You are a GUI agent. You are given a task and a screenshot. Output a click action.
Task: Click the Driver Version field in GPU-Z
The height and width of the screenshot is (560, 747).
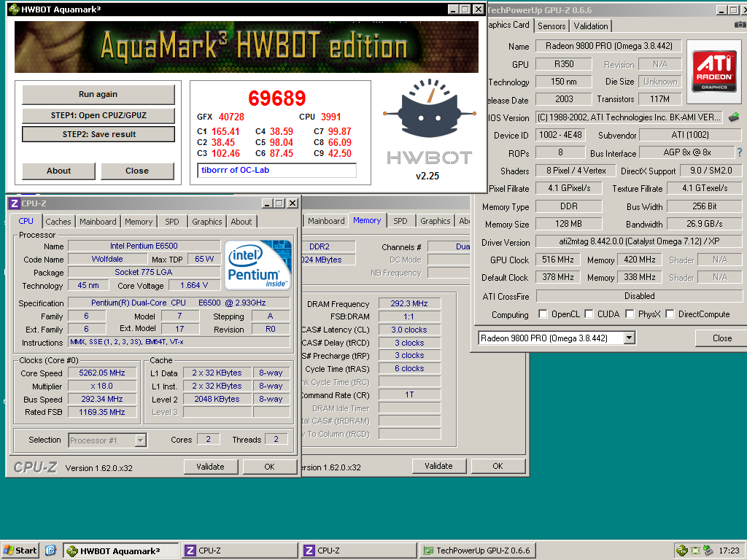point(639,241)
